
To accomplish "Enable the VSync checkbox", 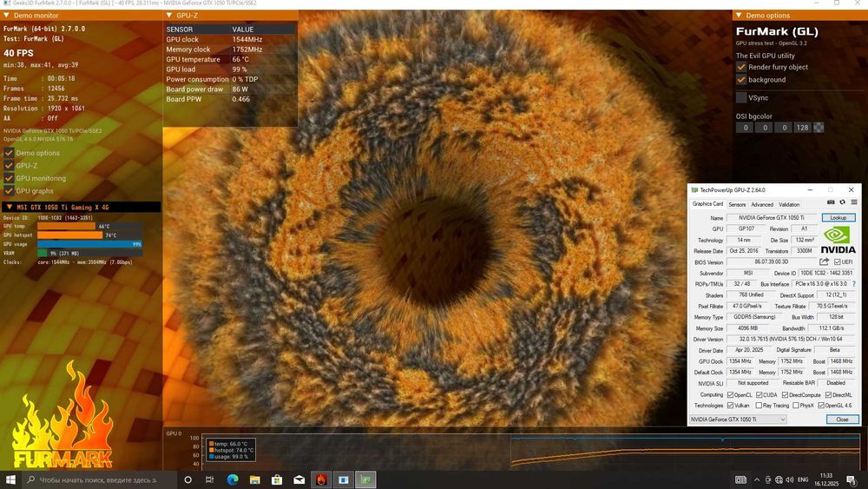I will coord(741,97).
